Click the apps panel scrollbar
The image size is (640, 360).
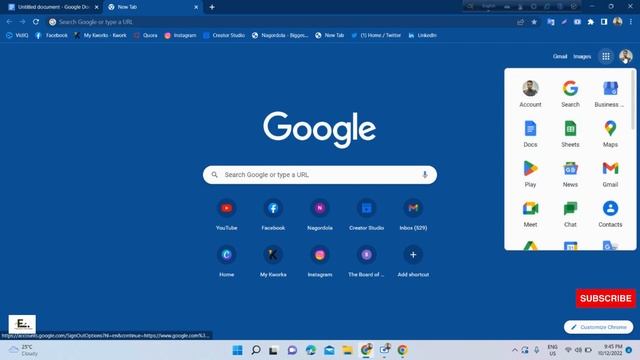(633, 100)
